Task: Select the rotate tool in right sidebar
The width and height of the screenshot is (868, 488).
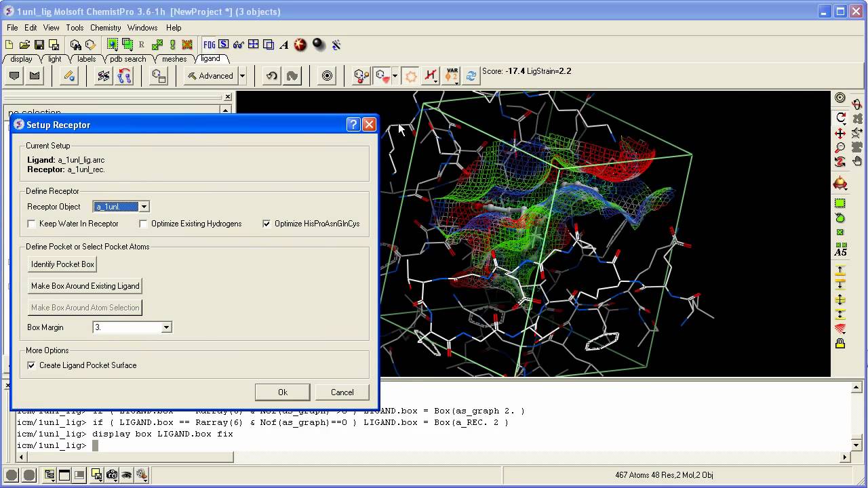Action: pyautogui.click(x=841, y=118)
